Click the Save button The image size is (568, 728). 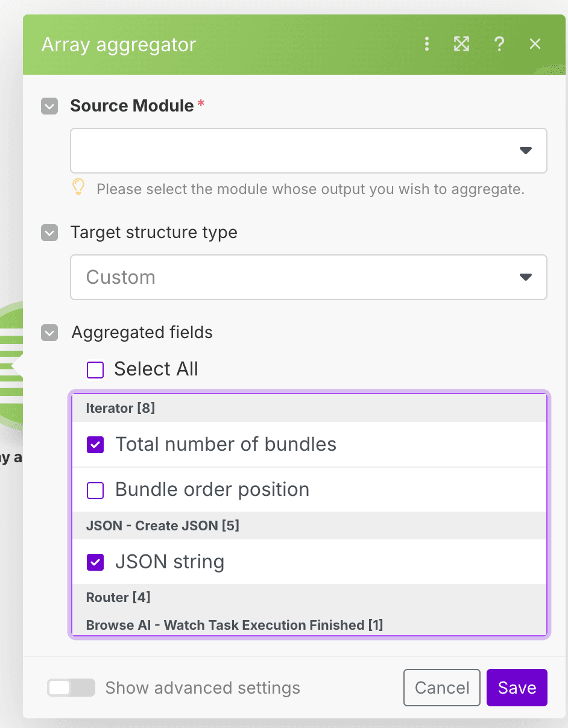coord(517,688)
